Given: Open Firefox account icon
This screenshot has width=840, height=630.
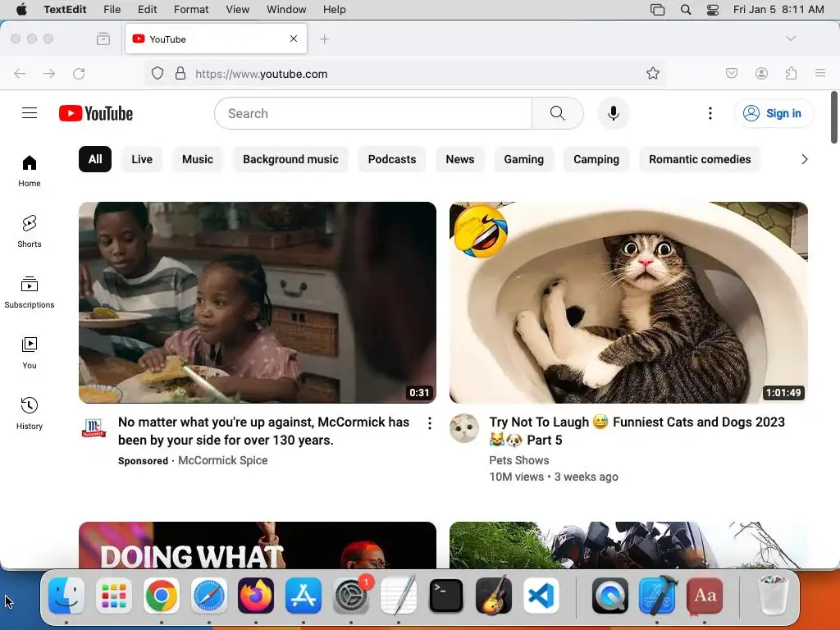Looking at the screenshot, I should coord(761,73).
